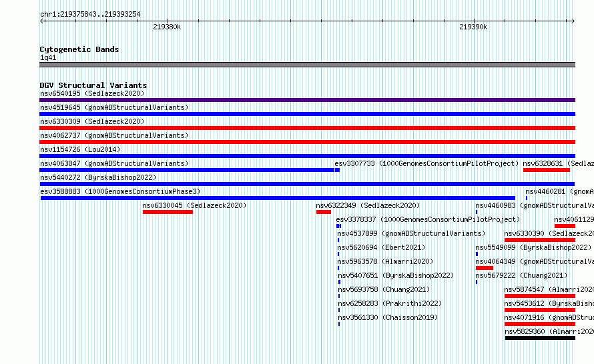Image resolution: width=594 pixels, height=364 pixels.
Task: Click the chr1:219375843..219393254 region label
Action: [90, 14]
